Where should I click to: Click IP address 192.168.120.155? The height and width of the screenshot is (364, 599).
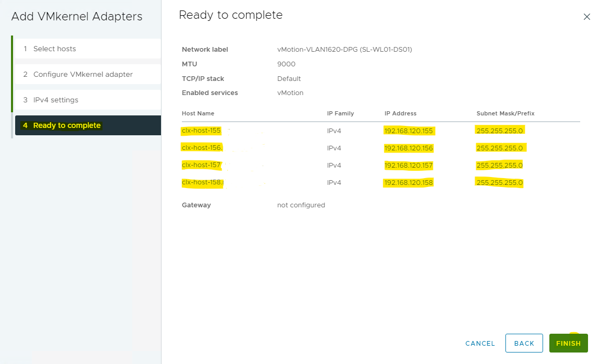(x=408, y=131)
